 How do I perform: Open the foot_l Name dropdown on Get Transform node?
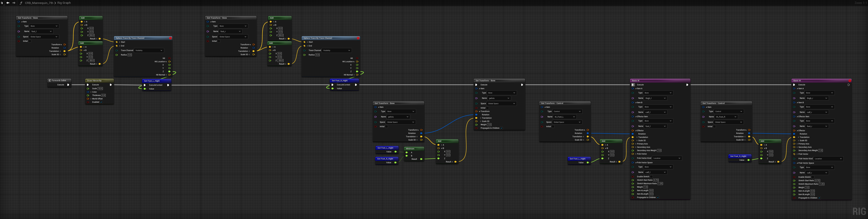click(x=42, y=31)
